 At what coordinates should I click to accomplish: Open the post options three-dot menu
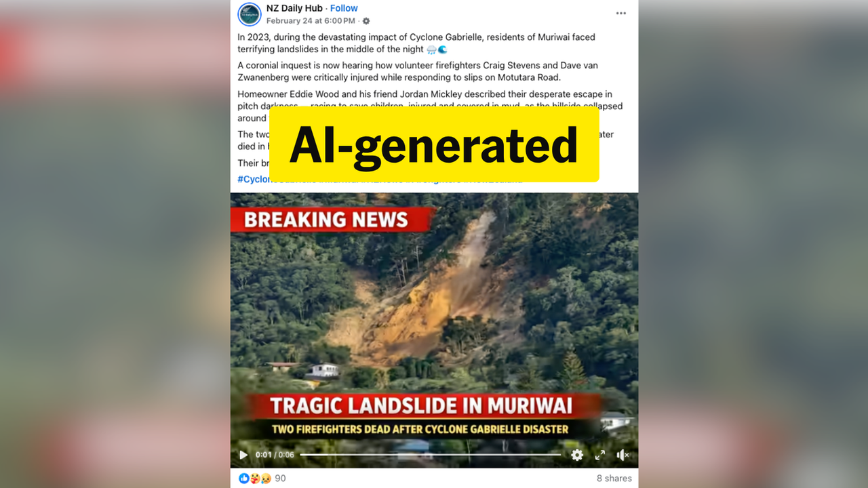point(621,14)
